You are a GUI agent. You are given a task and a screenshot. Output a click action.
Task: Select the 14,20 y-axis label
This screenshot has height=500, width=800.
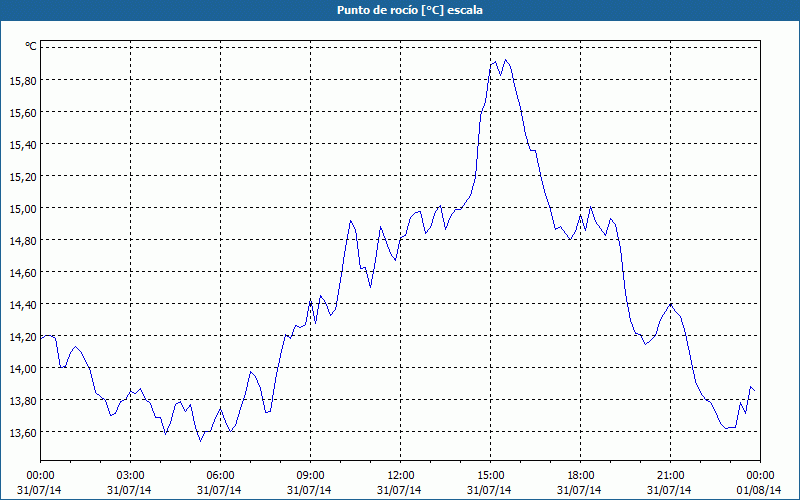(23, 337)
